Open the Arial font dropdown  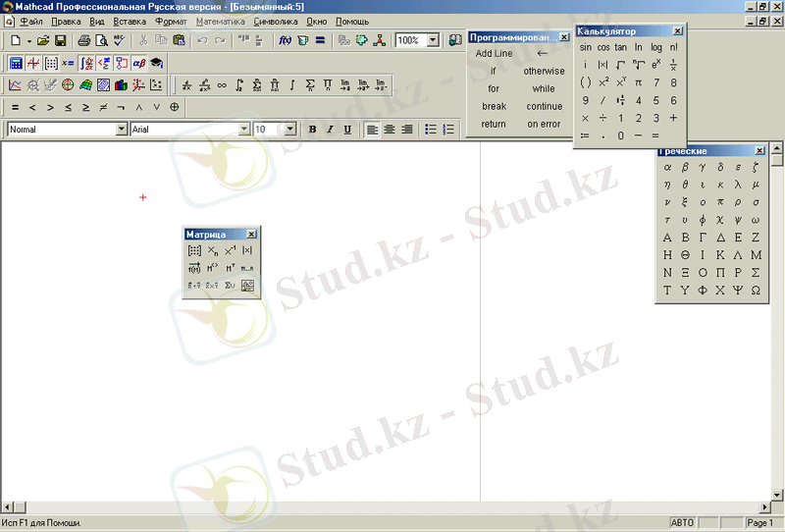coord(243,130)
